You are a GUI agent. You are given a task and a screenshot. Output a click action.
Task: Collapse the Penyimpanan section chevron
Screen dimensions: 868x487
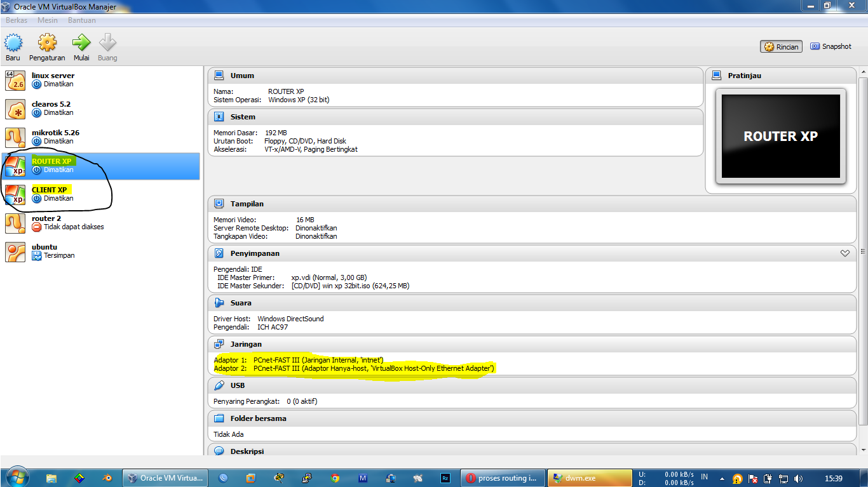pyautogui.click(x=844, y=253)
